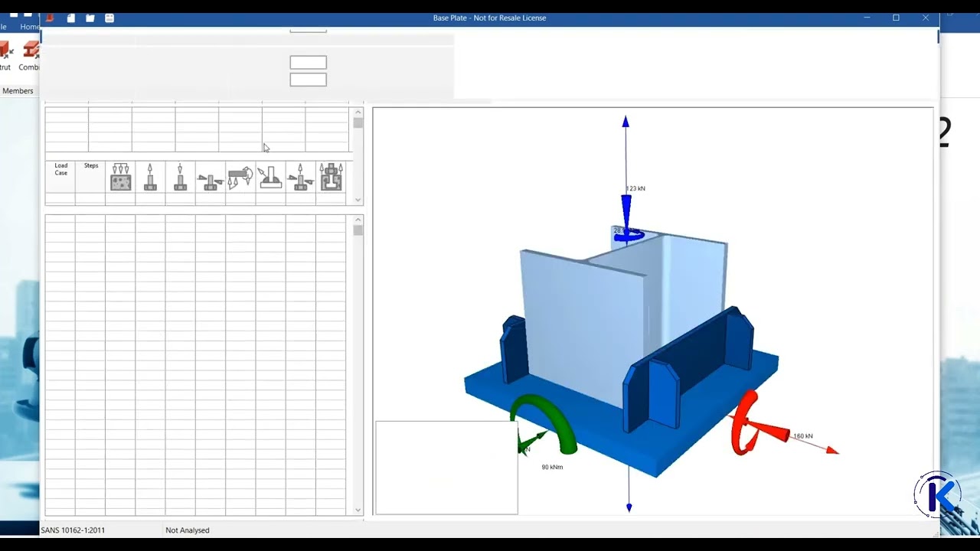Click the 160 kN shear force label
This screenshot has height=551, width=980.
pyautogui.click(x=803, y=436)
